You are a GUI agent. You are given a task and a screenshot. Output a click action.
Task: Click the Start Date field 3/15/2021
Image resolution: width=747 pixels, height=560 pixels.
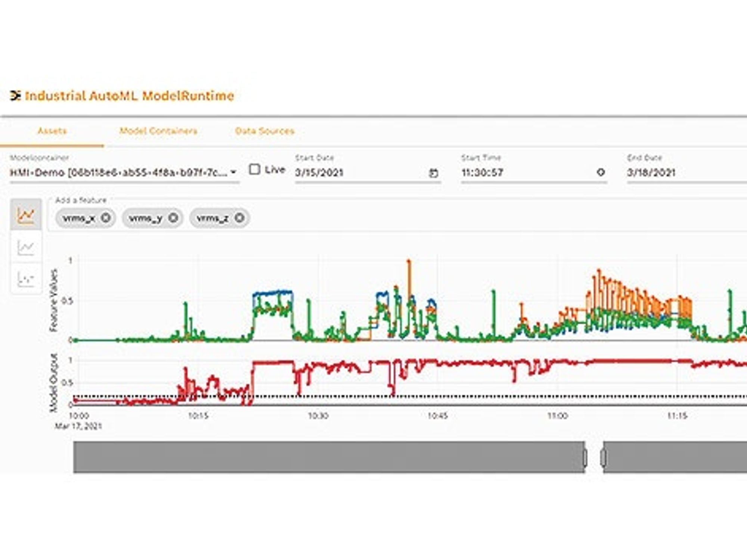(368, 173)
